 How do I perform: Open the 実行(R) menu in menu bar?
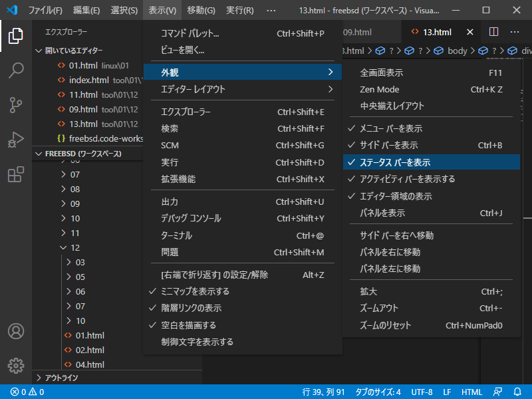[x=240, y=11]
